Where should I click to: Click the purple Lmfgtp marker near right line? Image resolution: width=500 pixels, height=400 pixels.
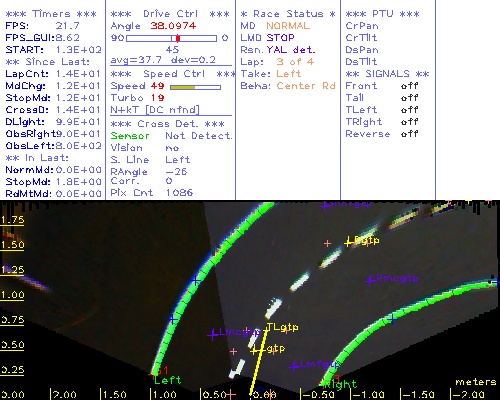click(x=294, y=366)
